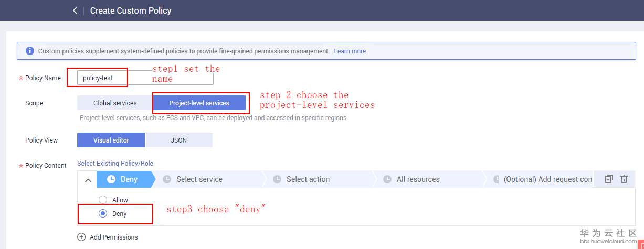Image resolution: width=644 pixels, height=249 pixels.
Task: Collapse the policy content block chevron
Action: tap(88, 180)
